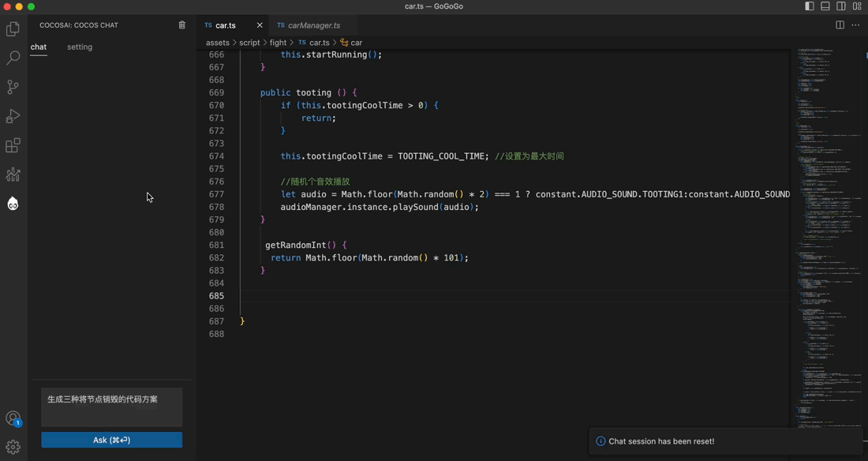Open editor More Actions ellipsis
This screenshot has width=868, height=461.
pos(855,25)
